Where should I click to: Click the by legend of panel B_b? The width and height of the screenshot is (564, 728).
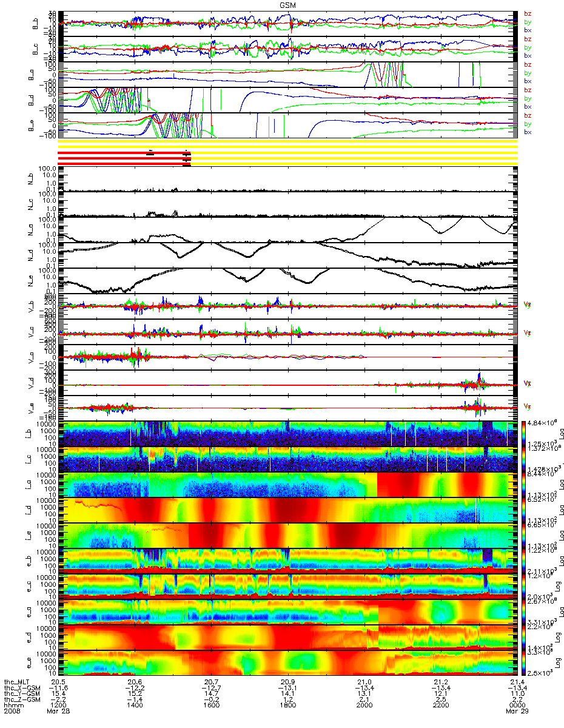[x=527, y=22]
